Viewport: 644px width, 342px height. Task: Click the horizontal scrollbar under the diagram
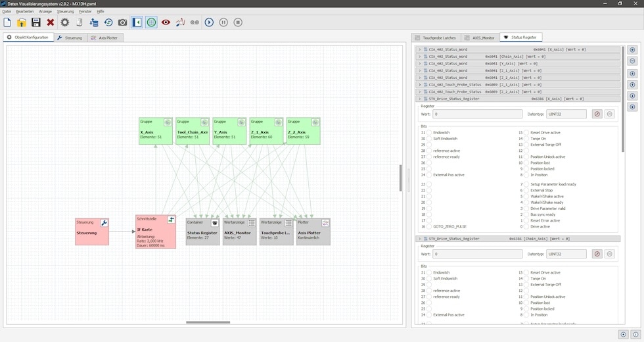tap(208, 322)
